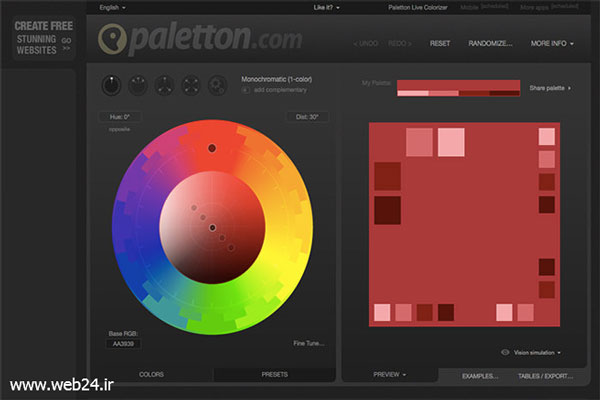Click the small darkest maroon swatch in the bottom row
Image resolution: width=600 pixels, height=400 pixels.
[x=446, y=312]
